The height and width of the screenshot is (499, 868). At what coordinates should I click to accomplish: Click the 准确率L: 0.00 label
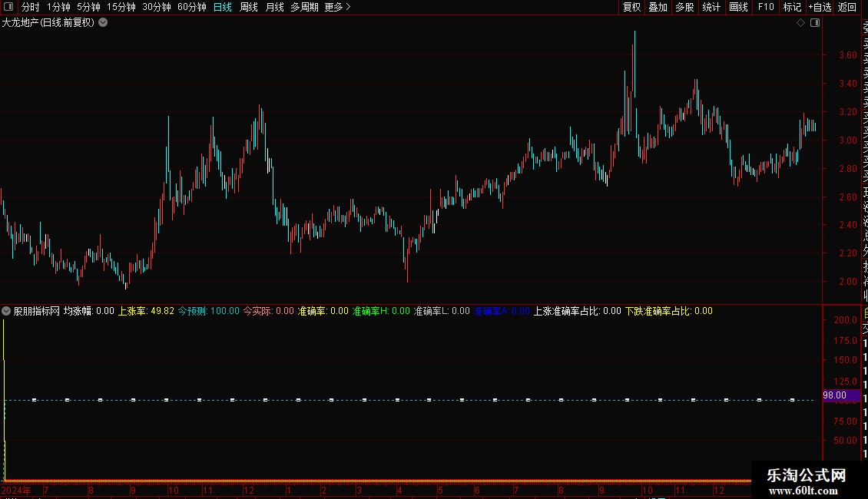pyautogui.click(x=442, y=311)
